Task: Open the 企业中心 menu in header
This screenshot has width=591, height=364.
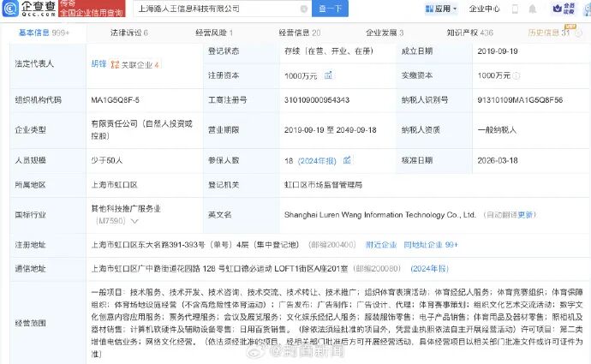Action: point(485,9)
